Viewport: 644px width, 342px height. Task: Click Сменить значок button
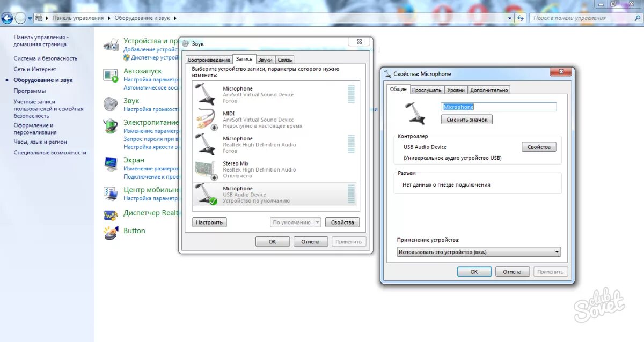(x=467, y=120)
